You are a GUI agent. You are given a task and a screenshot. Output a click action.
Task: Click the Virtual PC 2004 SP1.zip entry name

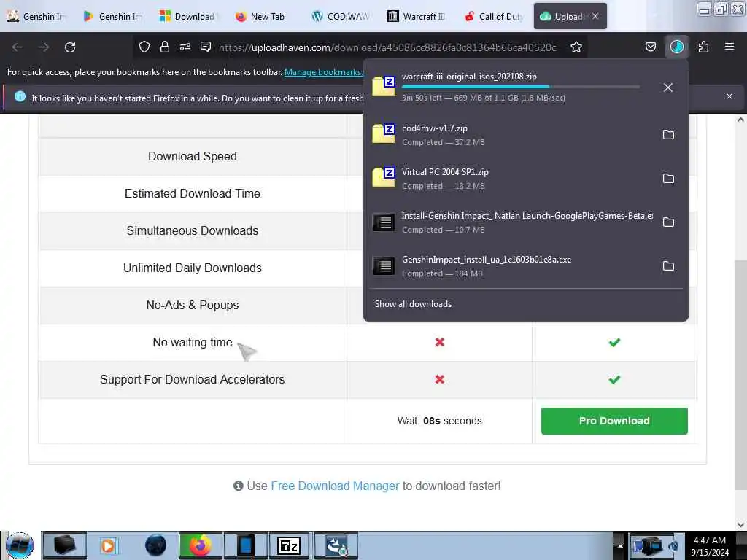tap(445, 172)
